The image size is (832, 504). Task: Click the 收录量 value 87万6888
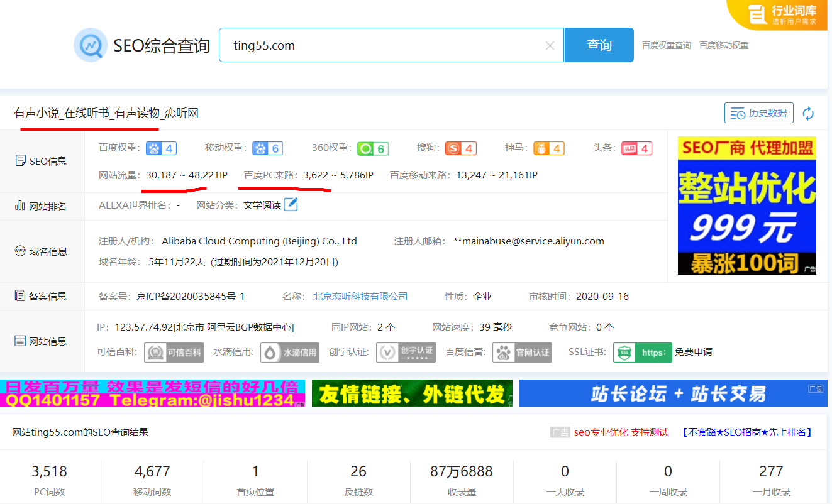coord(462,471)
